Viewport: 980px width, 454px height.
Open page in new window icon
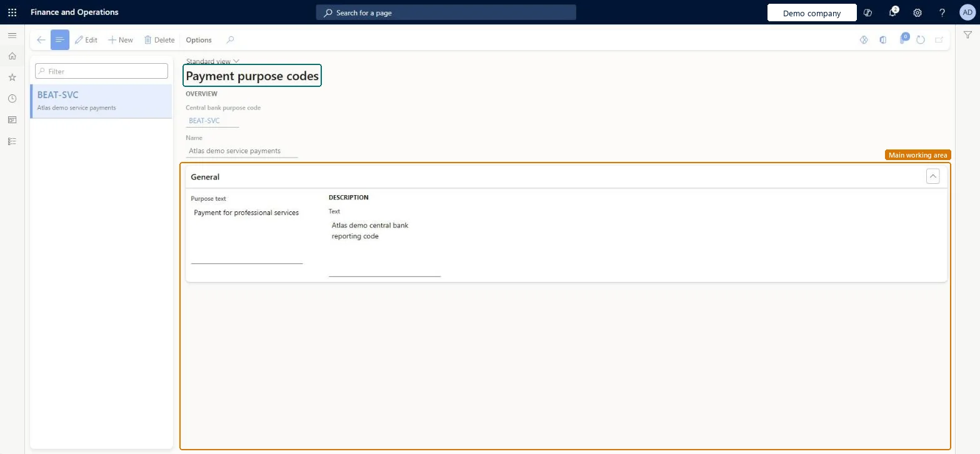coord(939,40)
